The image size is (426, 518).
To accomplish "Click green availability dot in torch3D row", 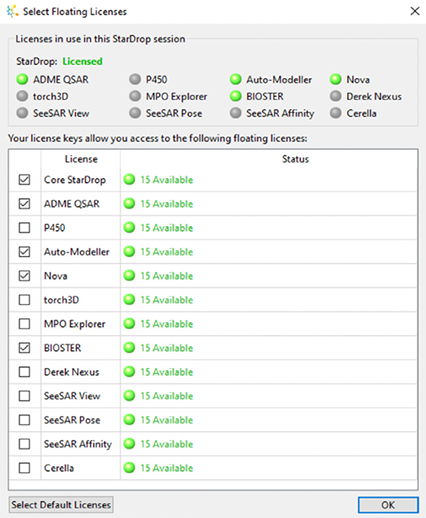I will (129, 299).
